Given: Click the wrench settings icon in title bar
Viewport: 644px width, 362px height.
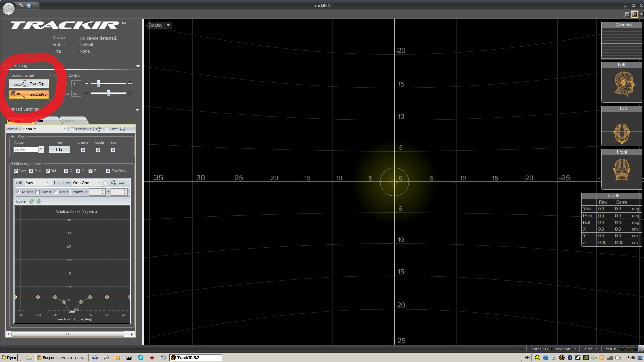Looking at the screenshot, I should tap(21, 5).
